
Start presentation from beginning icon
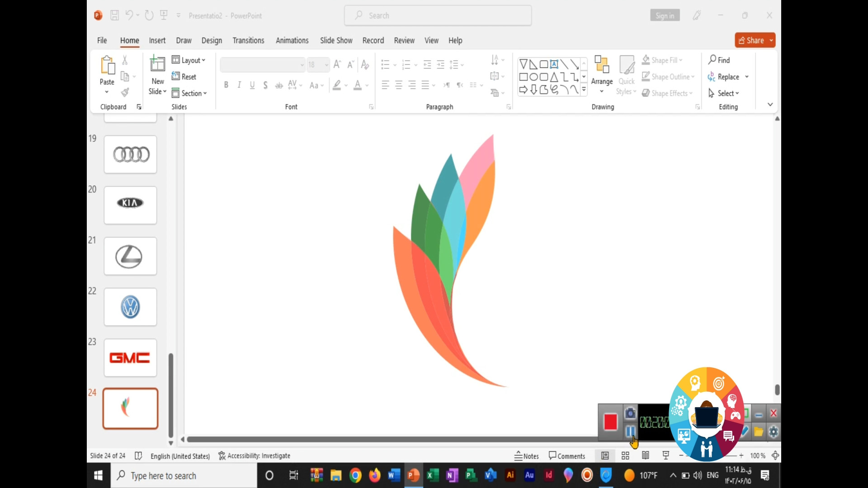[x=164, y=15]
